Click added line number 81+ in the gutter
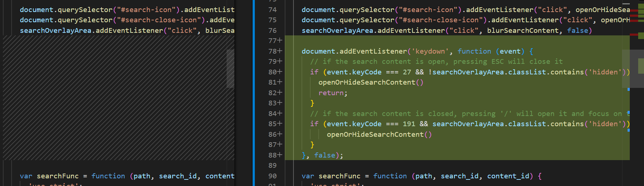 click(275, 82)
